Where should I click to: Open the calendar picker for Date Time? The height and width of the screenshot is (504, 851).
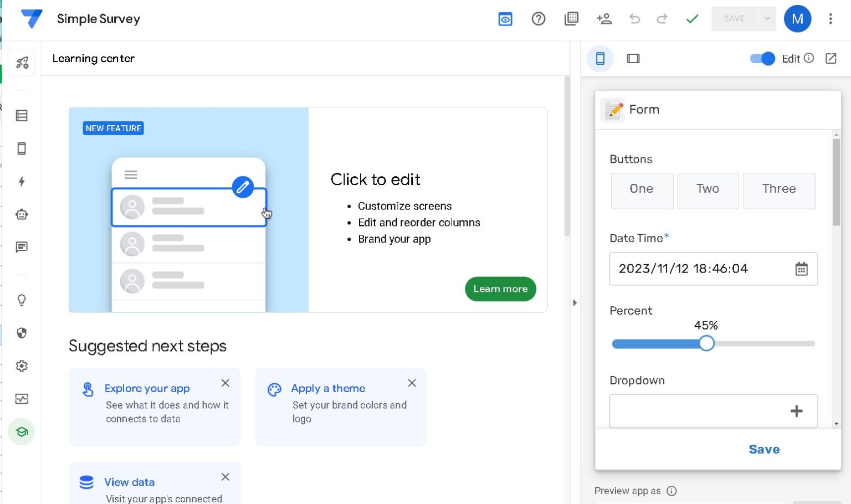pos(801,269)
